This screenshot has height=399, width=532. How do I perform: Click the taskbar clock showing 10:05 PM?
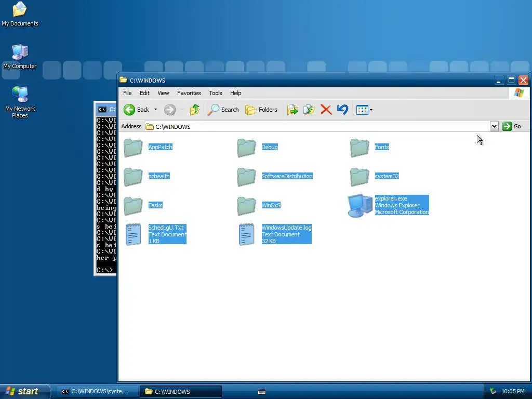click(513, 391)
